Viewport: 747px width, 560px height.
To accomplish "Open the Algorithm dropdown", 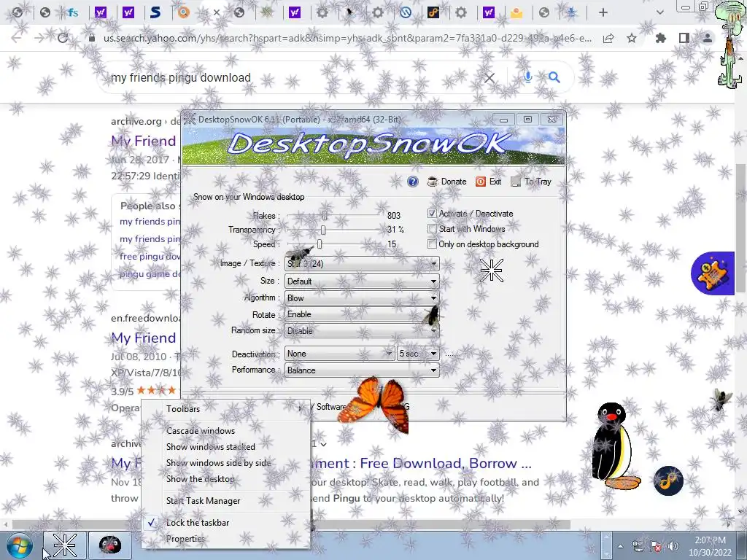I will click(x=362, y=298).
